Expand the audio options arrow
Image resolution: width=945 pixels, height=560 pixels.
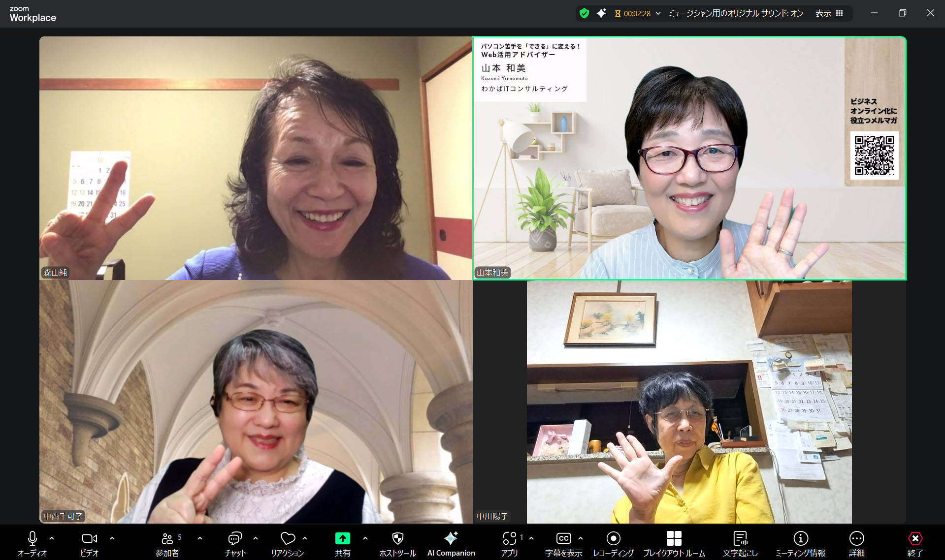[52, 538]
